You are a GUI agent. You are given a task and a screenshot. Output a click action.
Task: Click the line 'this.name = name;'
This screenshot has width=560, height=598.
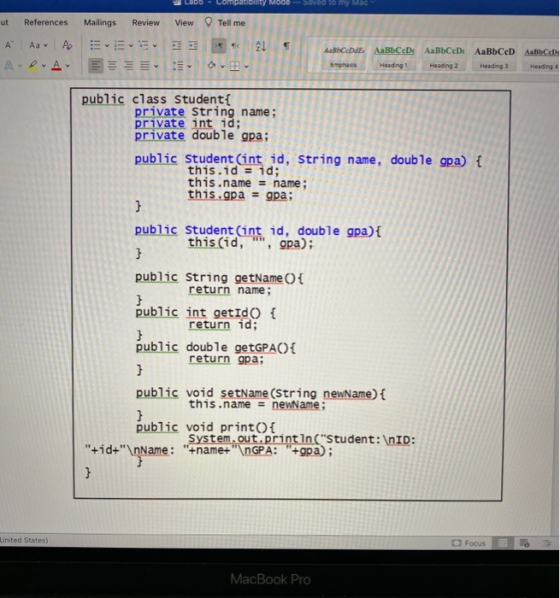coord(247,183)
